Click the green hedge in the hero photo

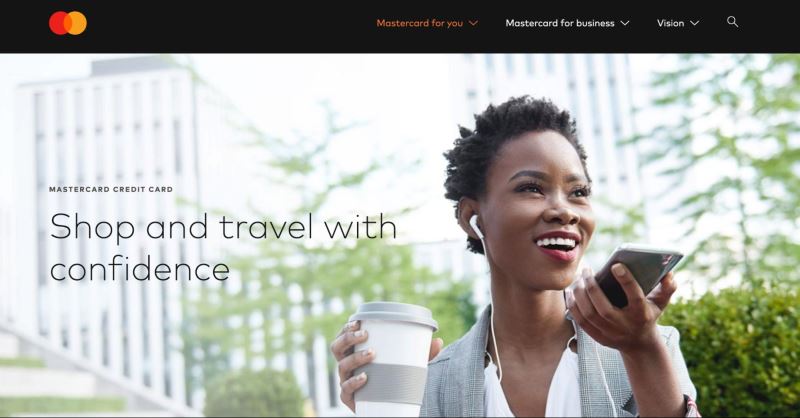[x=735, y=352]
